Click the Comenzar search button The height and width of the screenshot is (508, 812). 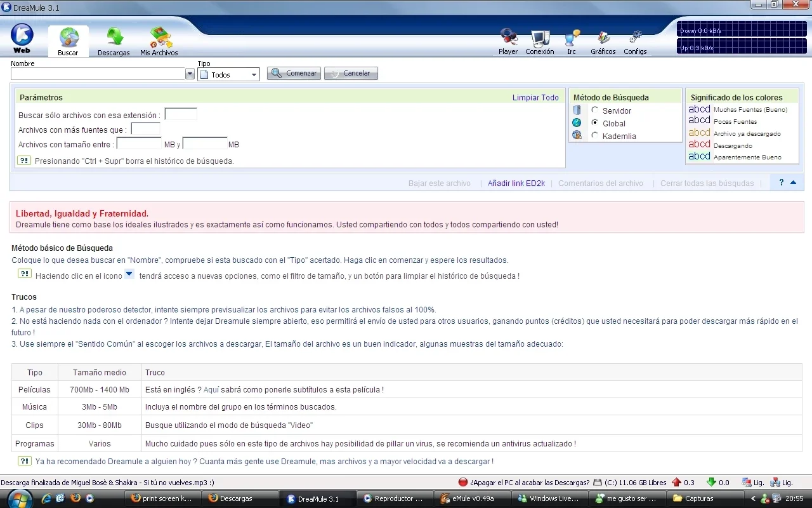pyautogui.click(x=294, y=74)
